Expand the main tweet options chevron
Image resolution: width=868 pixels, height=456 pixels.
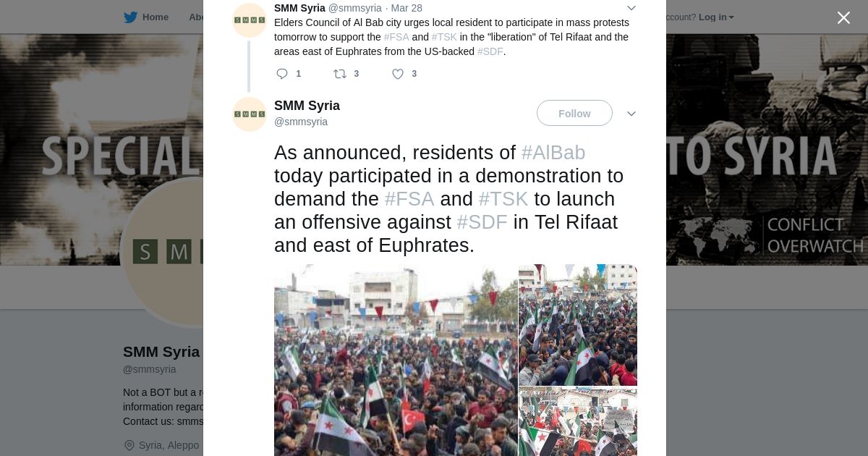(631, 114)
